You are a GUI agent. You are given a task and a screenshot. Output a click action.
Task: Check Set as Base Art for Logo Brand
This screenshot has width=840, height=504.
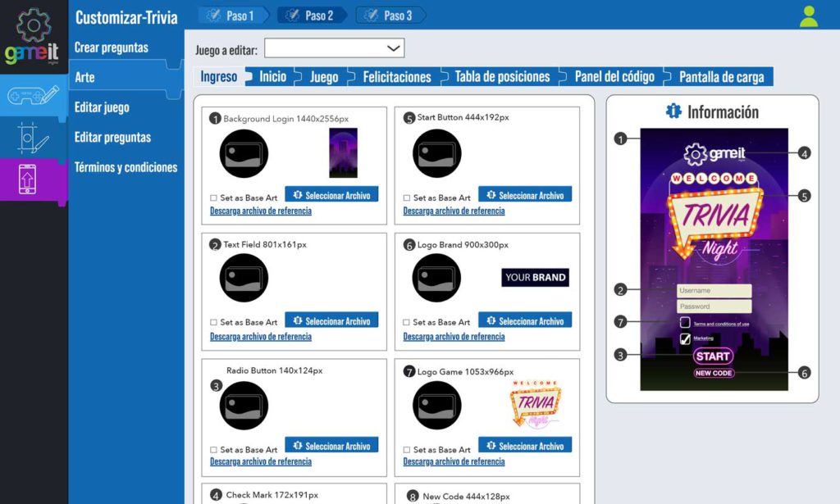point(408,322)
